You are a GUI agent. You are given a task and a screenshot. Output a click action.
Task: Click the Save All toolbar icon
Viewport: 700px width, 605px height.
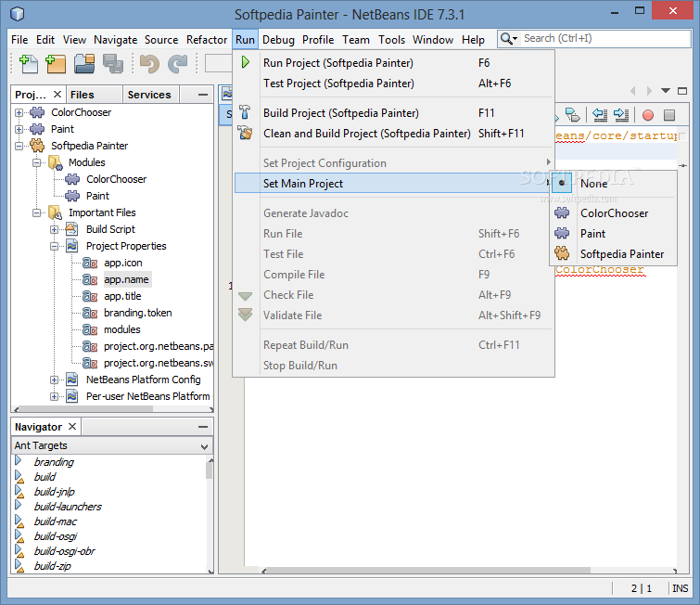click(113, 64)
